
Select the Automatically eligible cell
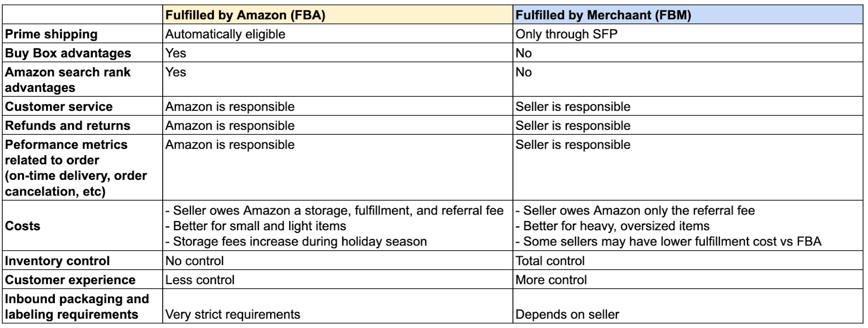(225, 34)
